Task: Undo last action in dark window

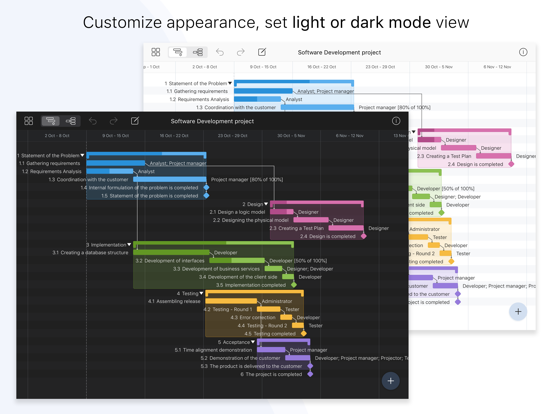Action: tap(93, 121)
